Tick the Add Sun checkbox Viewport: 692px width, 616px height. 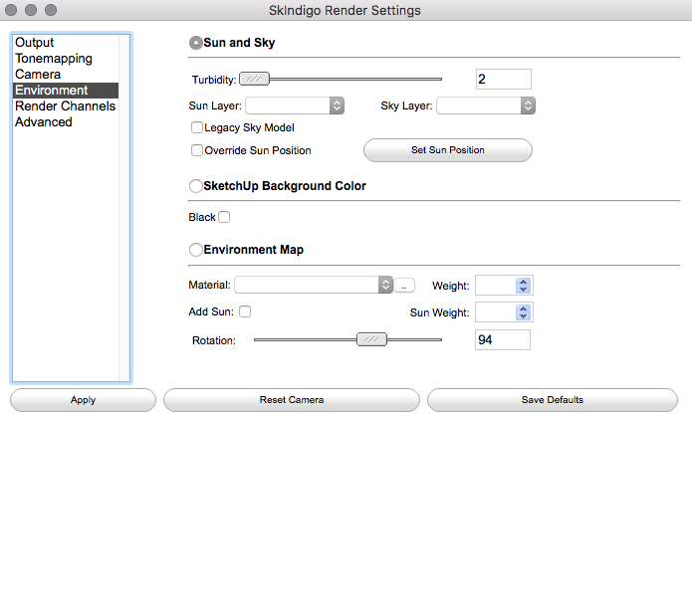pyautogui.click(x=245, y=311)
